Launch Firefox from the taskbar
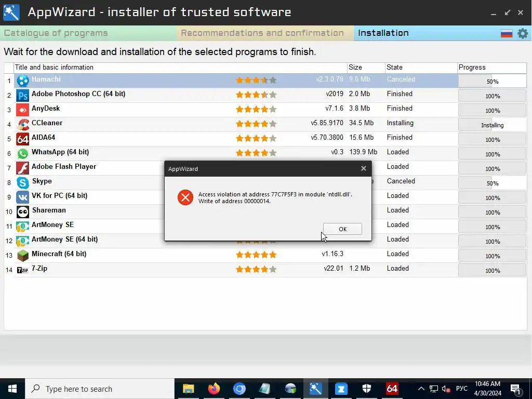 [x=214, y=389]
